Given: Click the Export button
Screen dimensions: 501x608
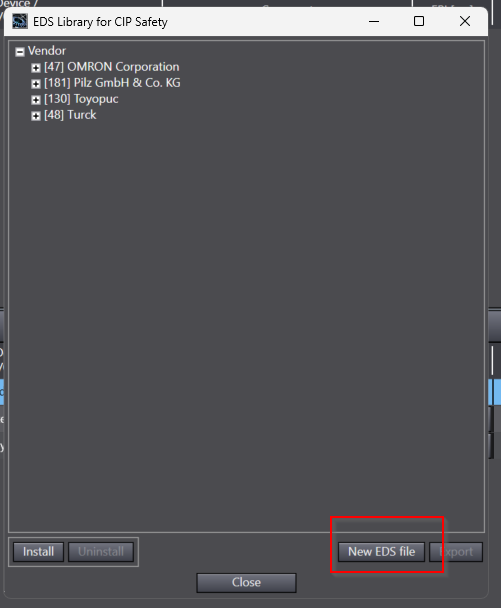Looking at the screenshot, I should pos(456,551).
